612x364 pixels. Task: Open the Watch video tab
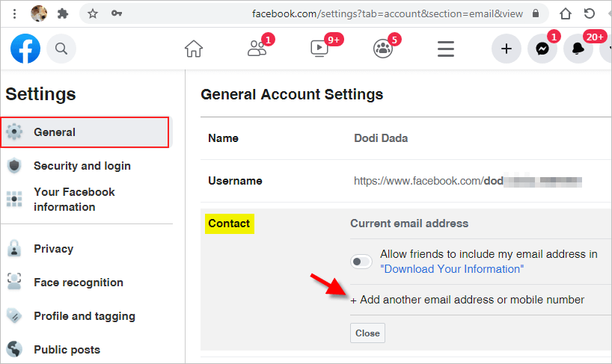(320, 49)
